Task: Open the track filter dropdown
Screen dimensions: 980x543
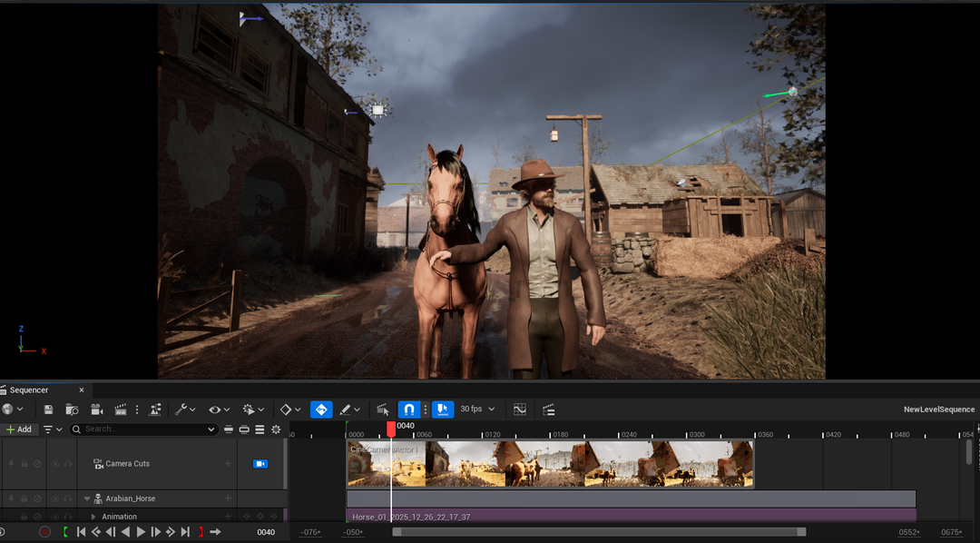Action: (54, 429)
